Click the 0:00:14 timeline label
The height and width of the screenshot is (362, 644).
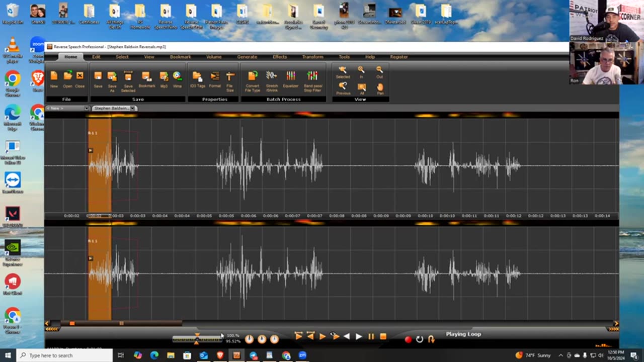602,216
